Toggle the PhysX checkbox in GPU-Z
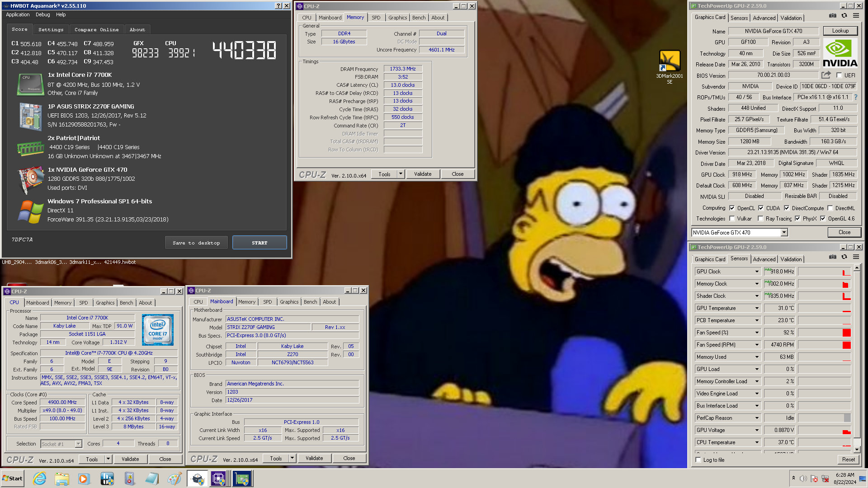Viewport: 868px width, 488px height. [x=797, y=219]
